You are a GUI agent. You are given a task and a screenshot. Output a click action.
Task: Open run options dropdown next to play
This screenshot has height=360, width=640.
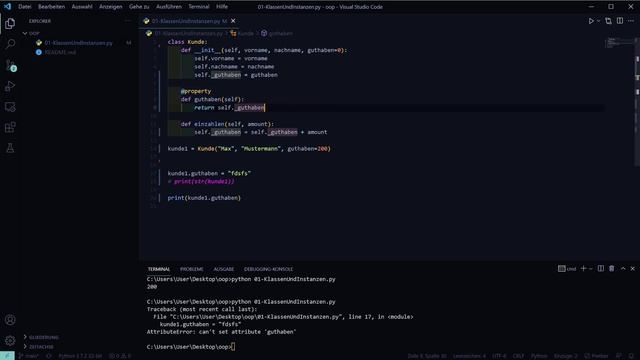point(598,21)
